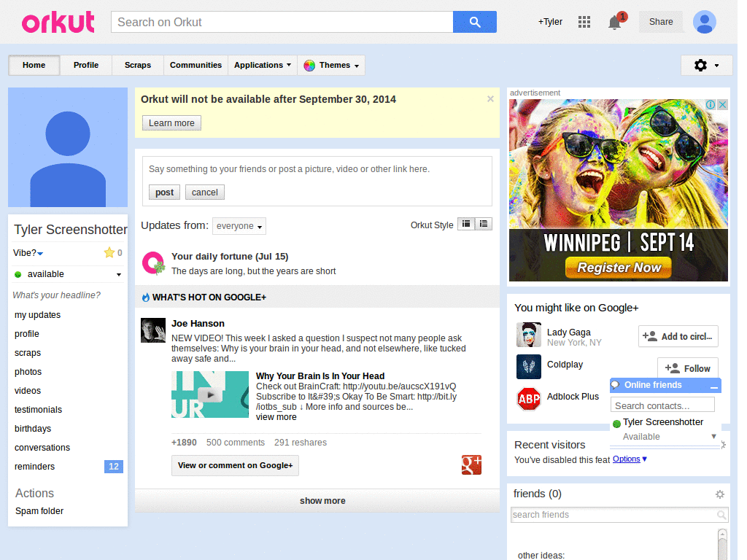Viewport: 747px width, 560px height.
Task: Open Recent visitors Options dropdown
Action: coord(630,459)
